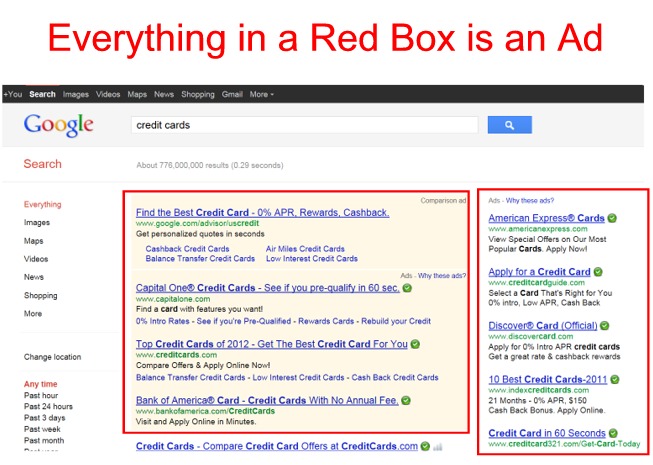This screenshot has width=653, height=465.
Task: Click green checkmark beside Capital One ad
Action: click(407, 288)
